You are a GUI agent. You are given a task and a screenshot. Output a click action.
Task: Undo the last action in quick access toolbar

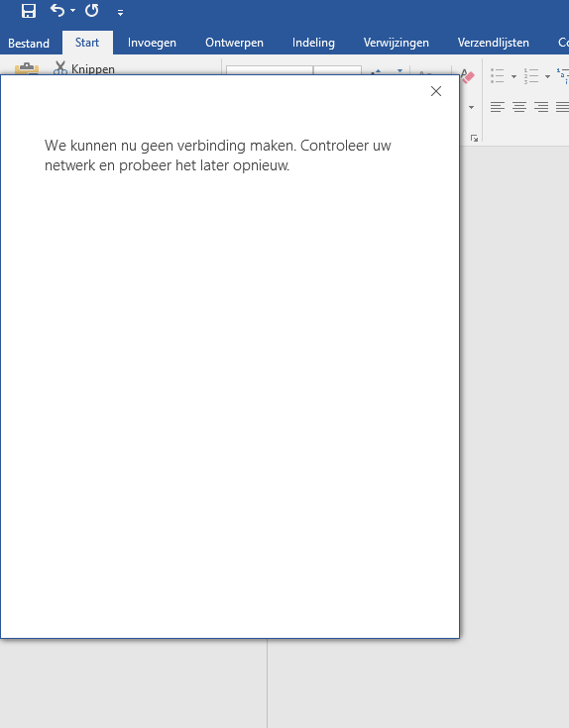pyautogui.click(x=57, y=10)
